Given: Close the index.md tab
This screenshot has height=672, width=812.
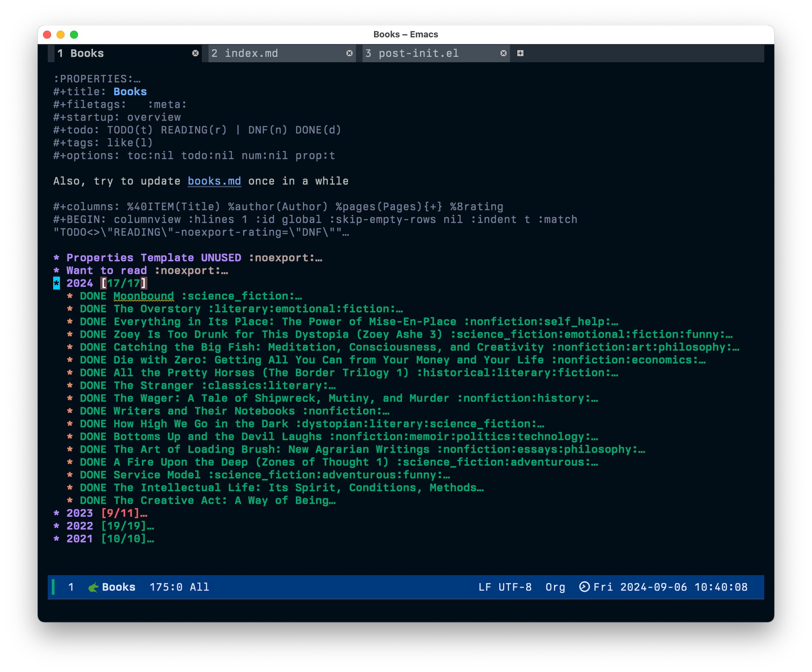Looking at the screenshot, I should tap(349, 53).
